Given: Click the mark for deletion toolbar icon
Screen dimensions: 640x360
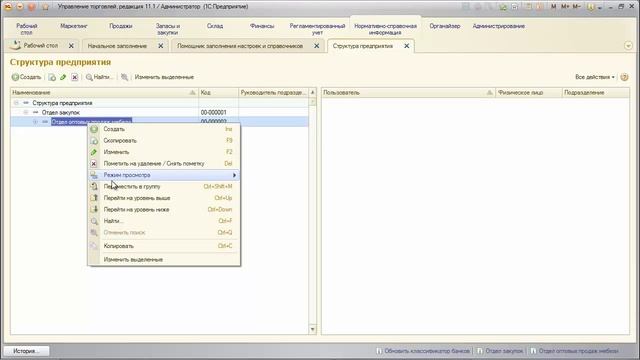Looking at the screenshot, I should click(74, 77).
